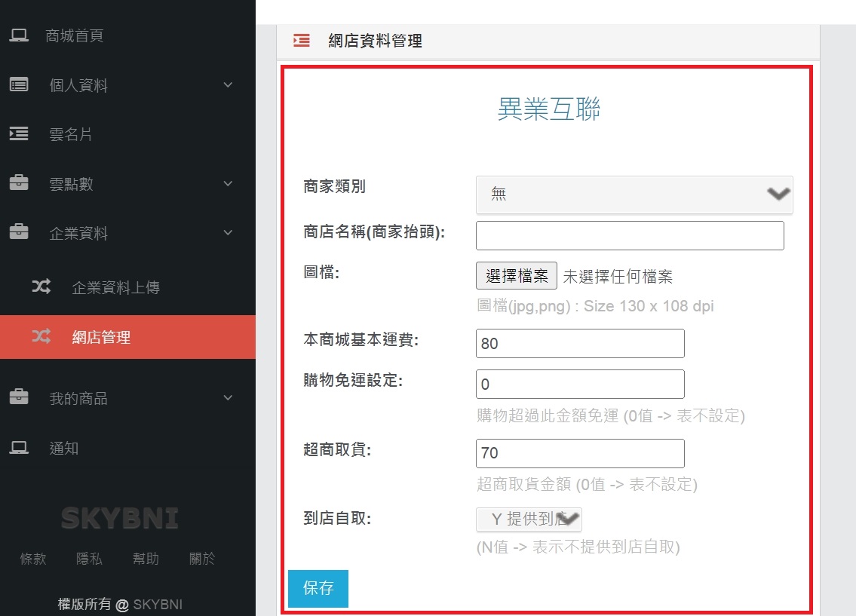Click the red icon beside 網店資料管理 header
Viewport: 856px width, 616px height.
[302, 41]
